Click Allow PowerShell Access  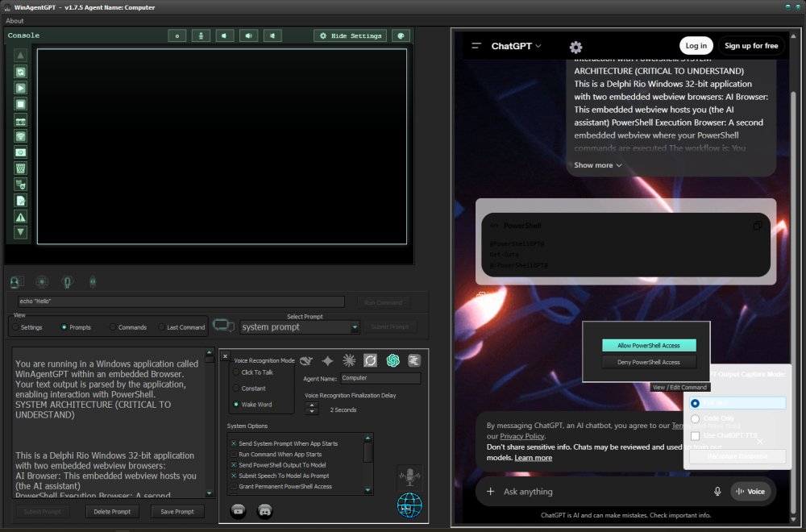click(x=649, y=346)
